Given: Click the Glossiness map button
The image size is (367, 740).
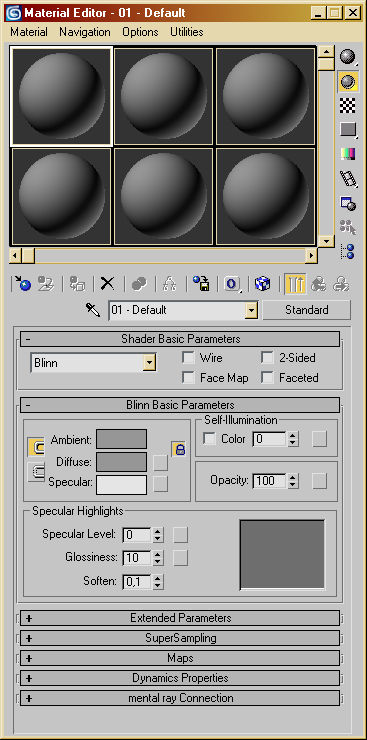Looking at the screenshot, I should pyautogui.click(x=180, y=558).
